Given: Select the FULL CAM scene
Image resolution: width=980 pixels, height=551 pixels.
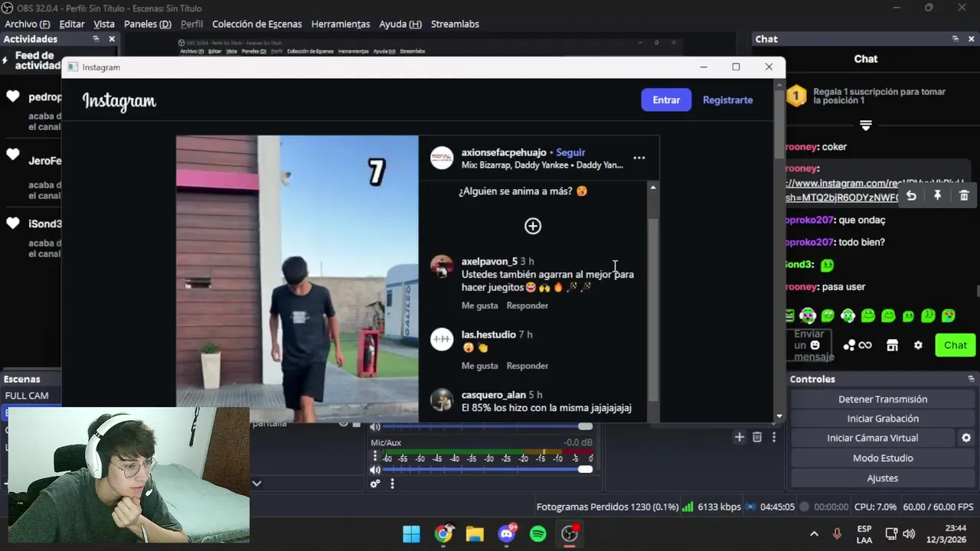Looking at the screenshot, I should pyautogui.click(x=27, y=396).
